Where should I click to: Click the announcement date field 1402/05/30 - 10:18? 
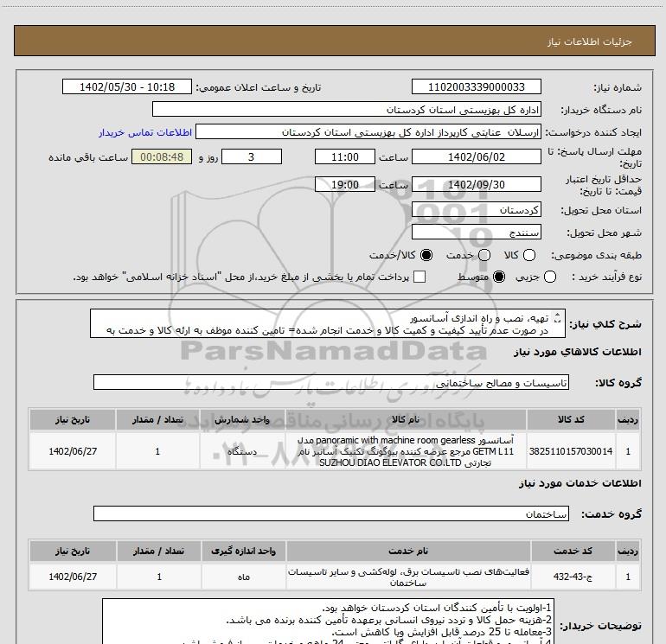(x=127, y=87)
